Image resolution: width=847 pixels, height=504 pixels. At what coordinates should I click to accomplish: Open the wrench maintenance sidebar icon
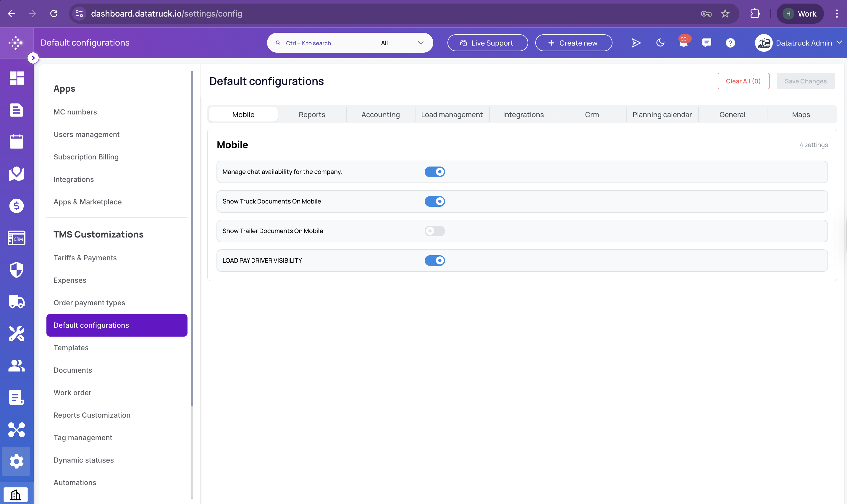(17, 334)
